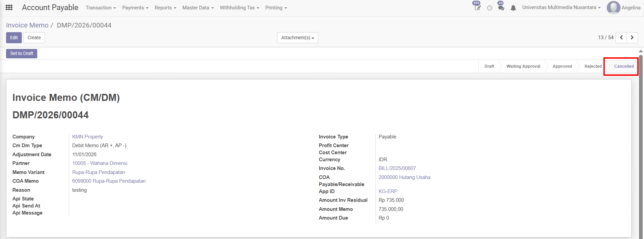Go to previous record arrow
Viewport: 644px width, 239px height.
(621, 38)
